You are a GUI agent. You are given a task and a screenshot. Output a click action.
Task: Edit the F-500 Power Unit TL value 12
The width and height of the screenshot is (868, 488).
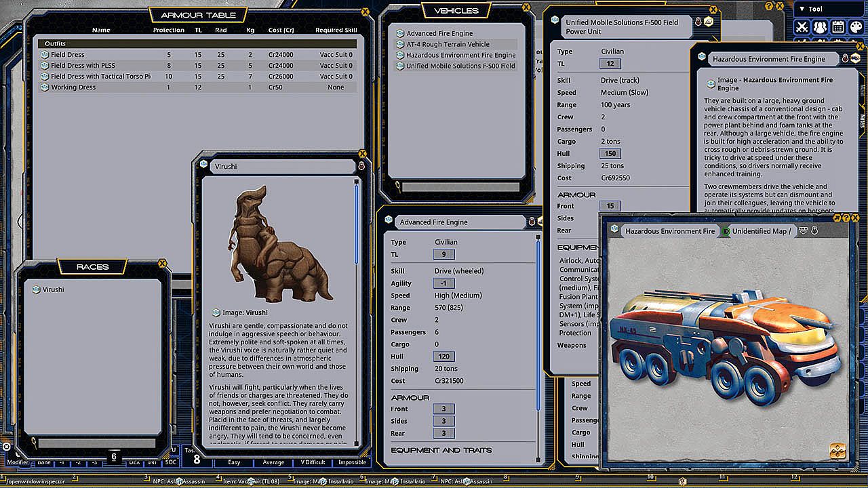tap(610, 64)
